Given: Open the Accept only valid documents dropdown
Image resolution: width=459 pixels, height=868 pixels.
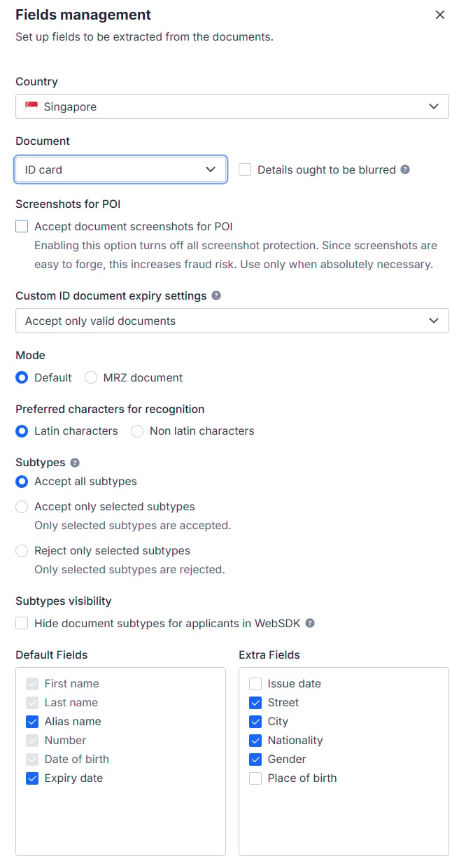Looking at the screenshot, I should pos(232,321).
